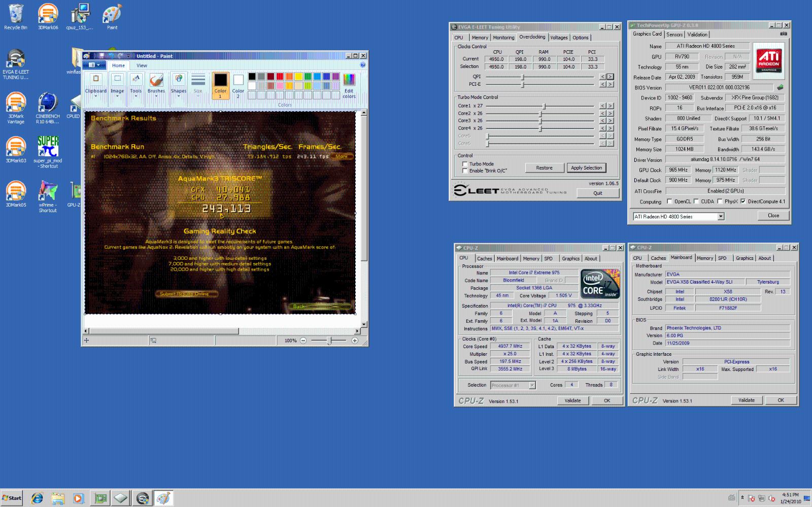Open the Monitoring tab in E-LEET

coord(503,38)
